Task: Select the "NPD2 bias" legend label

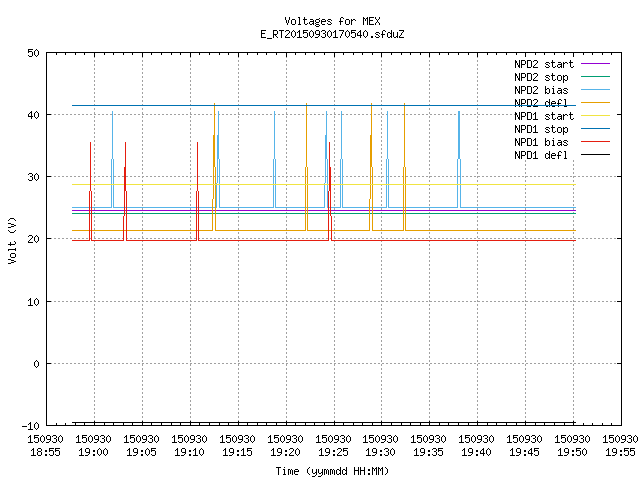Action: point(541,90)
